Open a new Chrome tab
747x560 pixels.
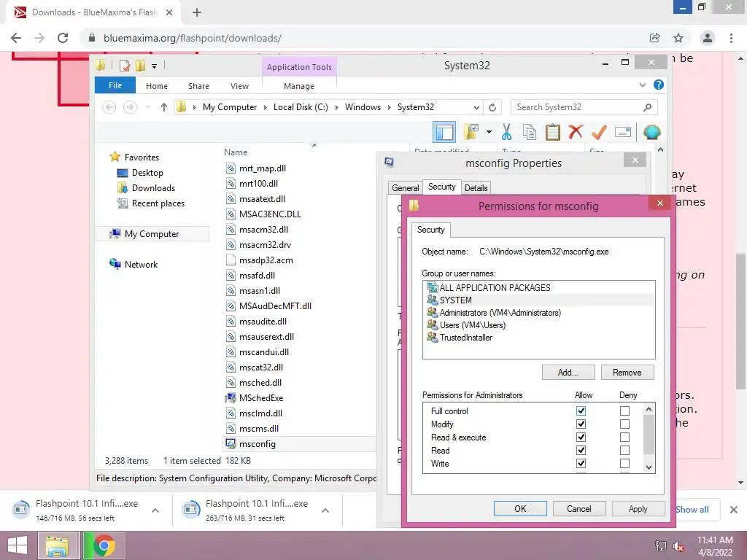click(197, 12)
